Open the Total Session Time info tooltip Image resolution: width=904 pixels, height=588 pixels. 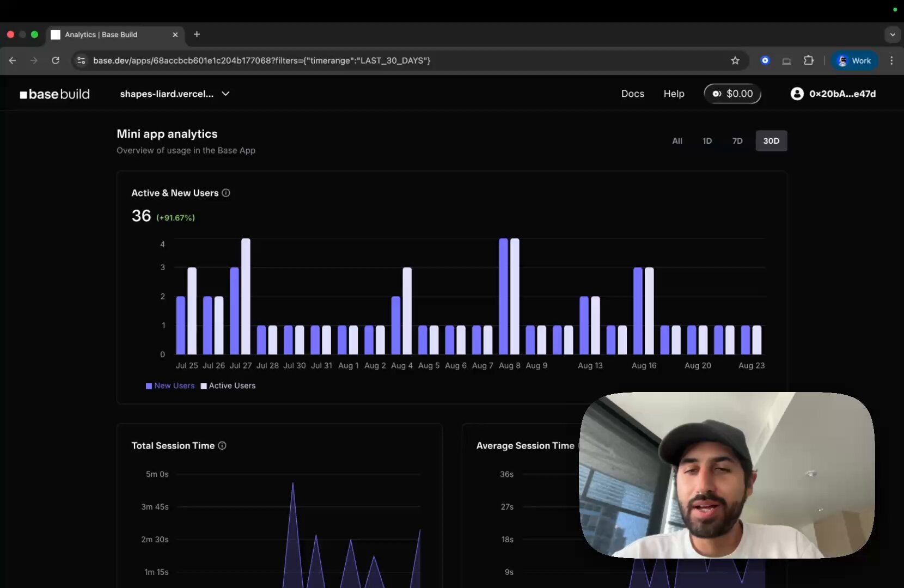point(222,445)
